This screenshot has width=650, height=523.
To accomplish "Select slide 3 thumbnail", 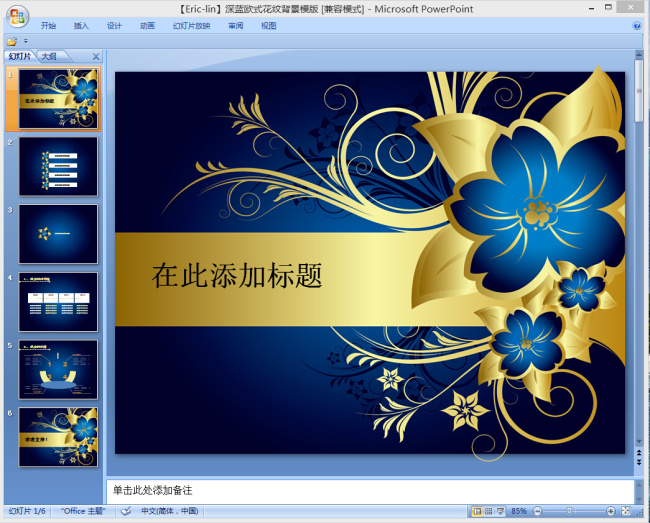I will pyautogui.click(x=58, y=234).
